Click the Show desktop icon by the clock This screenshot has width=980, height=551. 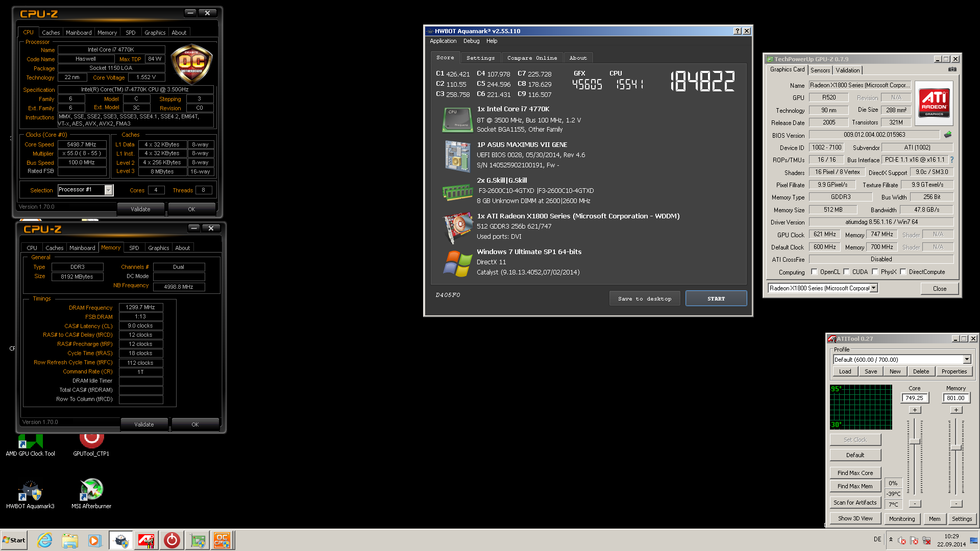[x=974, y=540]
